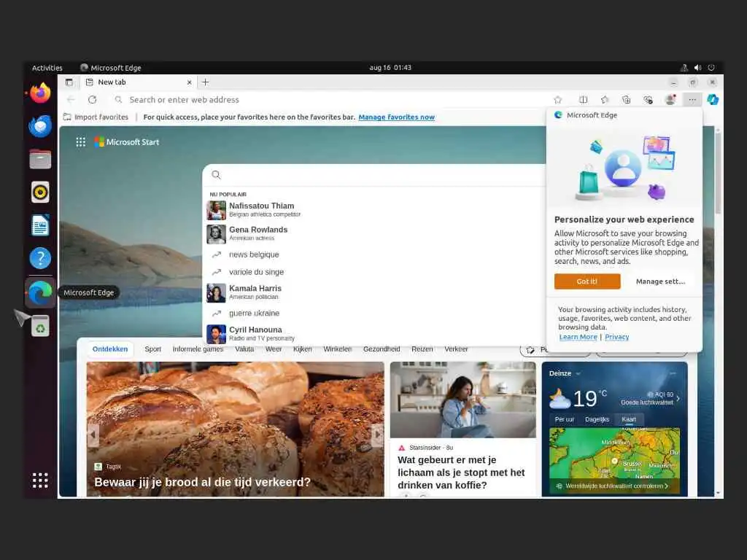
Task: Go to next slide on bread carousel
Action: (x=377, y=435)
